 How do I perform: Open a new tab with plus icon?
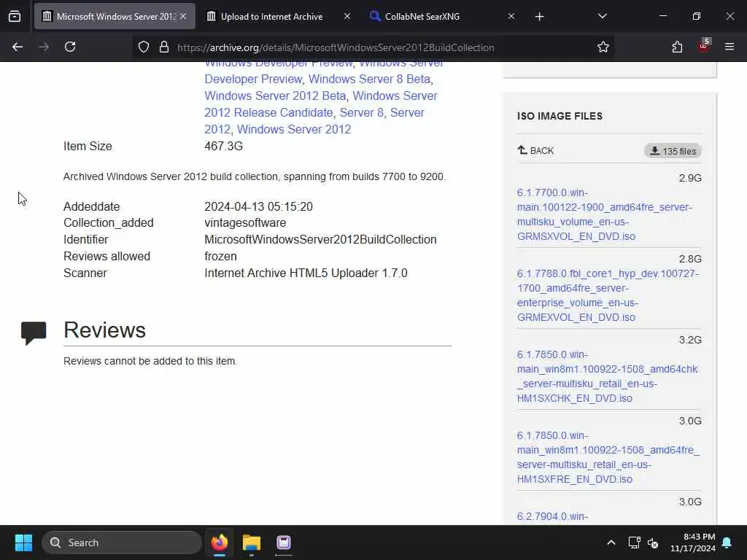(539, 17)
